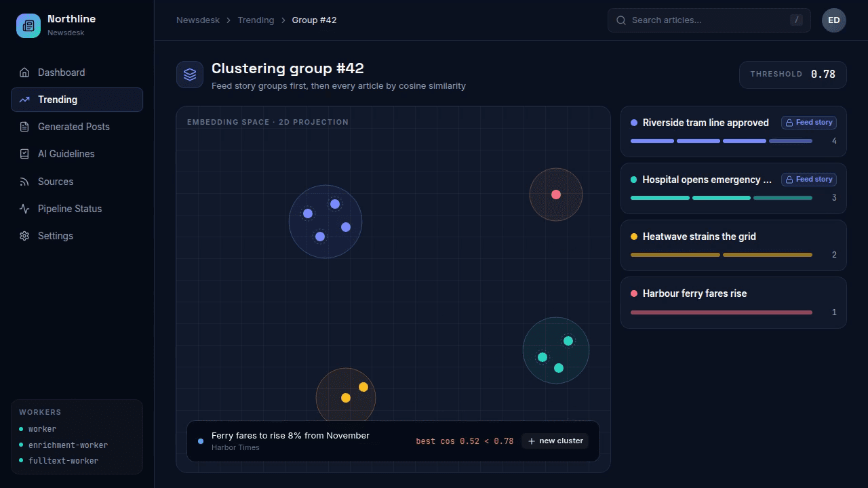Viewport: 868px width, 488px height.
Task: Click the Dashboard home icon
Action: tap(24, 73)
